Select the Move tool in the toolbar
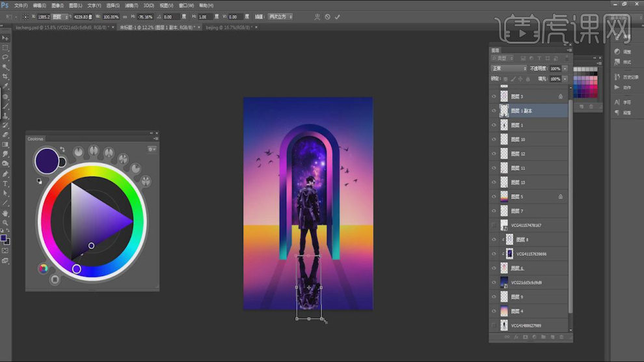644x362 pixels. click(5, 38)
